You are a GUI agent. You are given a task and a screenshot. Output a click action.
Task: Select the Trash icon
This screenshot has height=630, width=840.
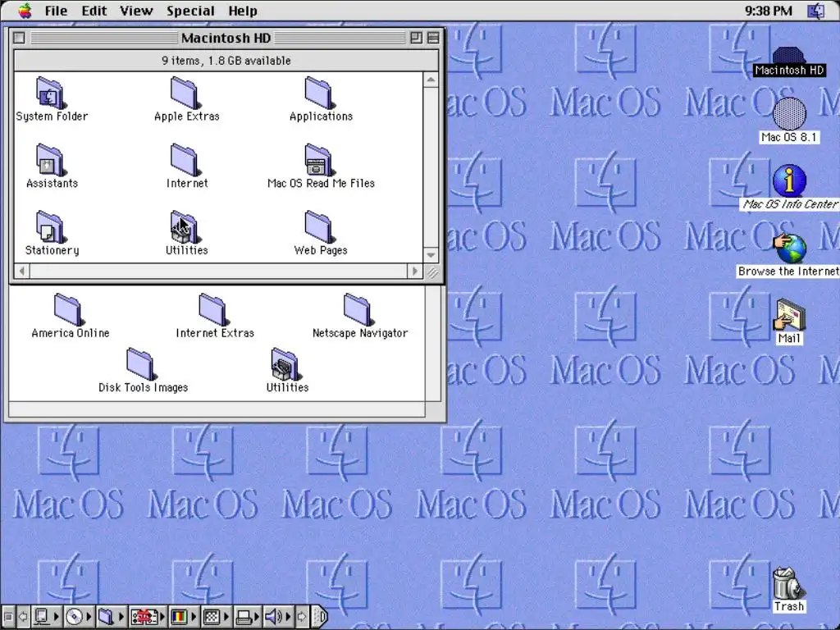[x=788, y=583]
